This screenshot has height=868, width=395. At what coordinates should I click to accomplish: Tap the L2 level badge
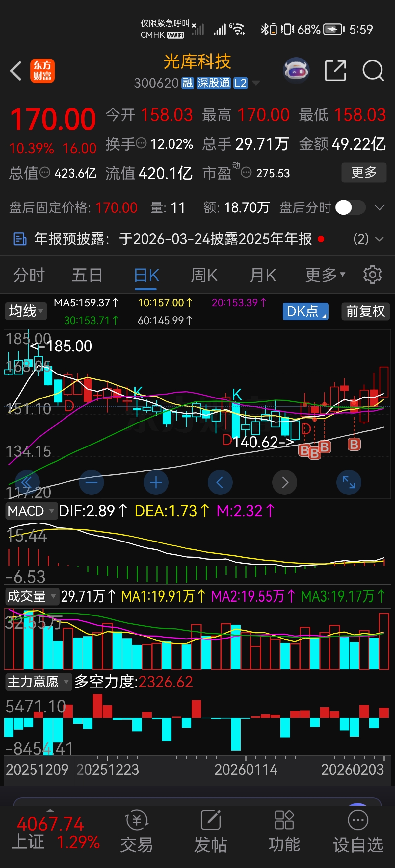pyautogui.click(x=241, y=83)
